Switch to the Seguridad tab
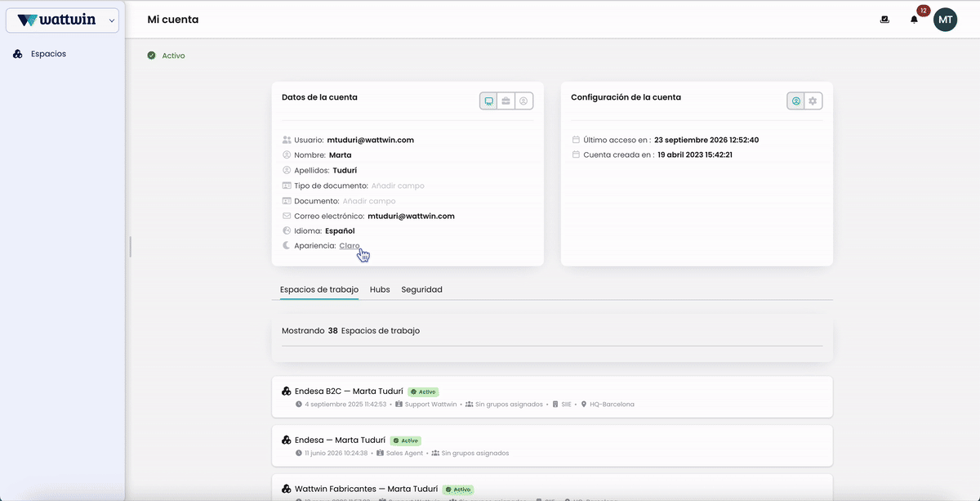 421,289
